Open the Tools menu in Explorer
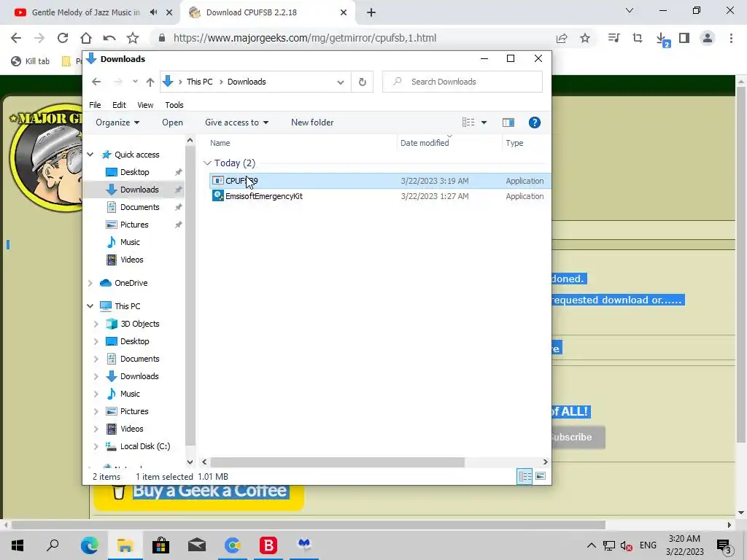The width and height of the screenshot is (747, 560). click(x=174, y=105)
